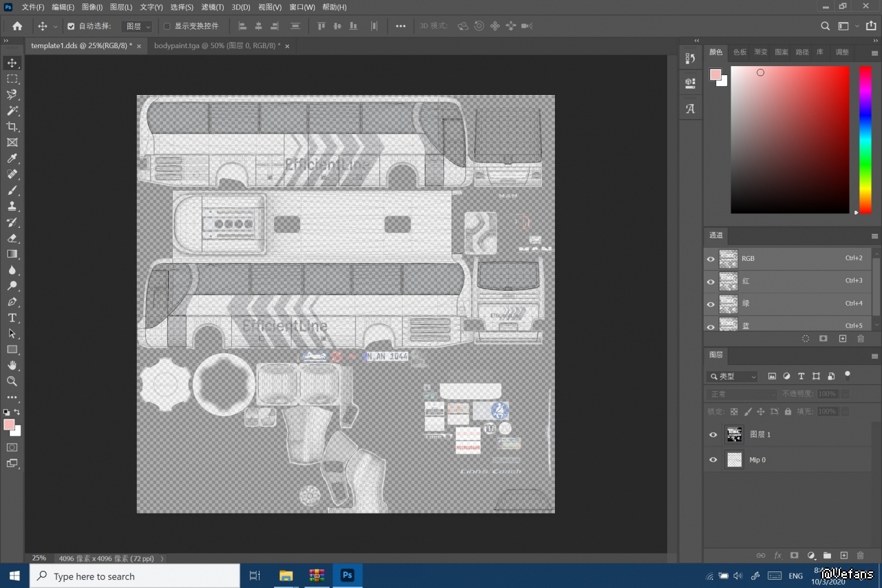882x588 pixels.
Task: Open the 正常 blend mode dropdown
Action: [x=742, y=394]
